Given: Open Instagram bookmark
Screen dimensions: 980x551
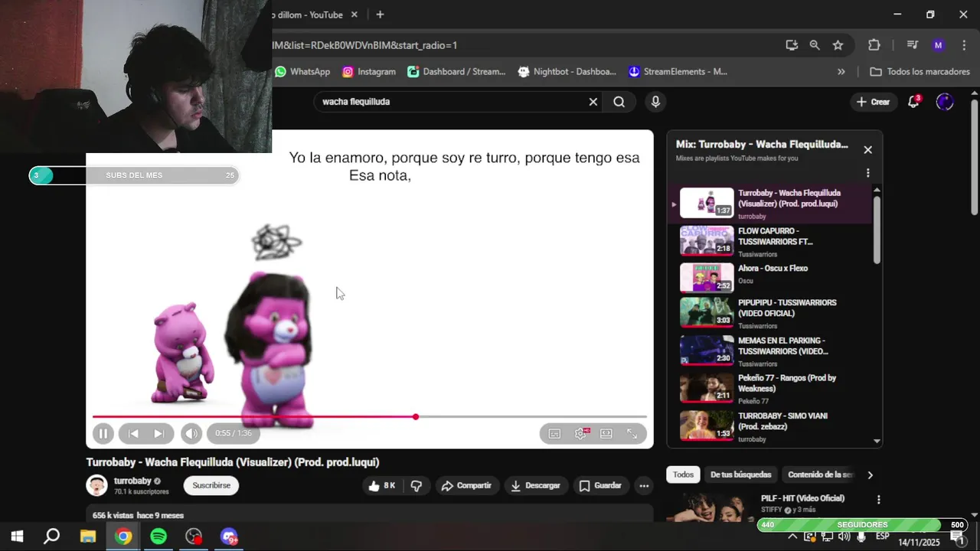Looking at the screenshot, I should 369,72.
